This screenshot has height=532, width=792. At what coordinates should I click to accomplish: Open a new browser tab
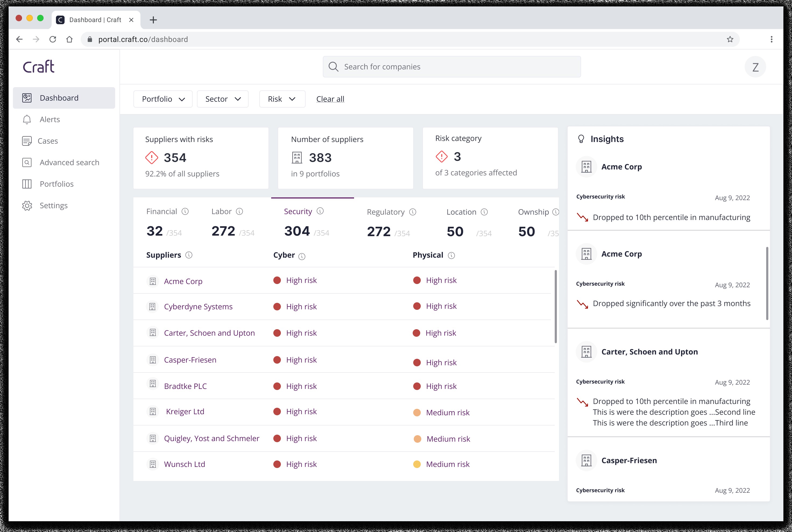point(153,20)
